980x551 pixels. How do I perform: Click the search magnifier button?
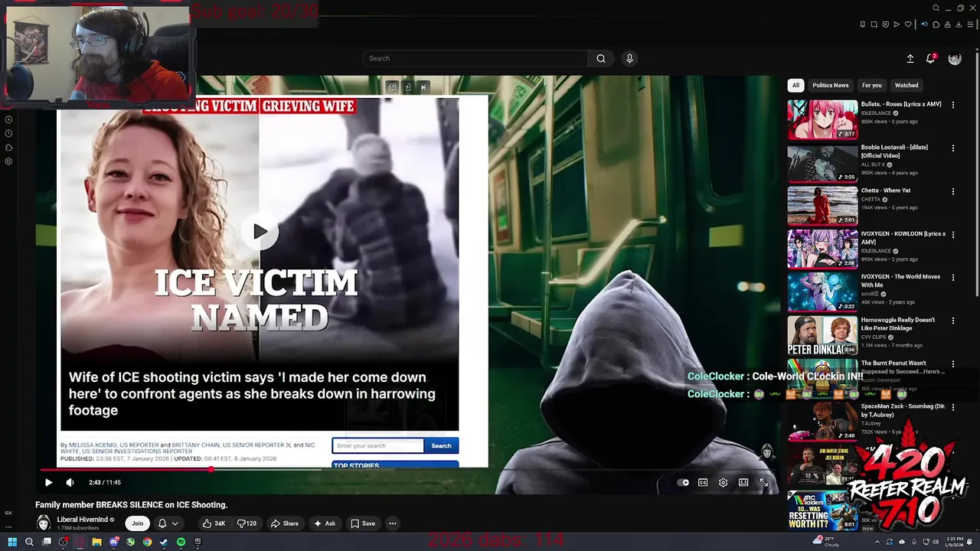pos(601,58)
